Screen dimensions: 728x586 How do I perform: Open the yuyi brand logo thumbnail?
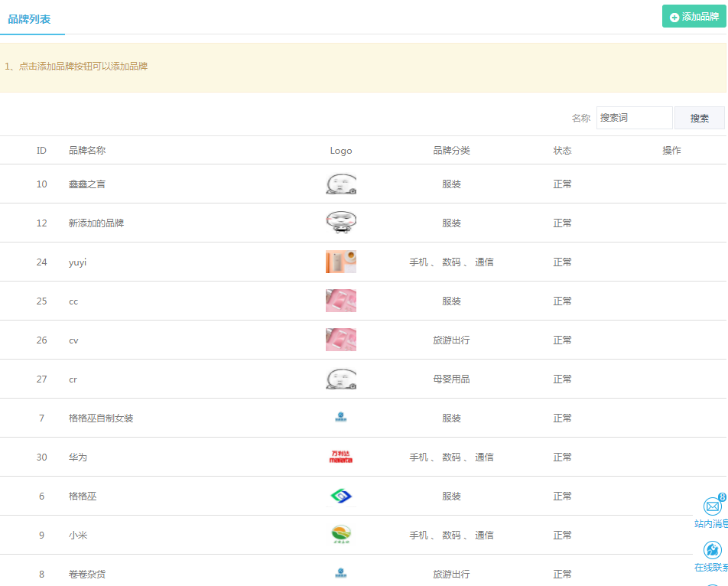coord(341,262)
